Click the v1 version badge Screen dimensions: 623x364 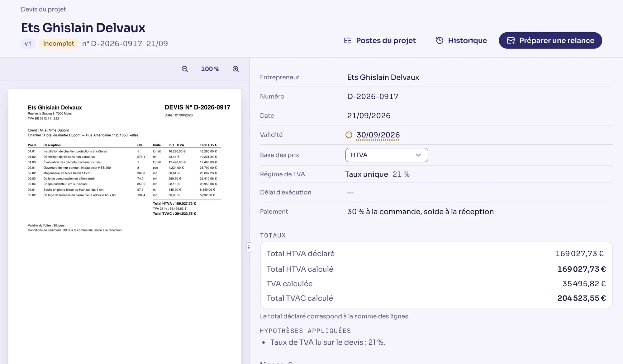[x=28, y=44]
